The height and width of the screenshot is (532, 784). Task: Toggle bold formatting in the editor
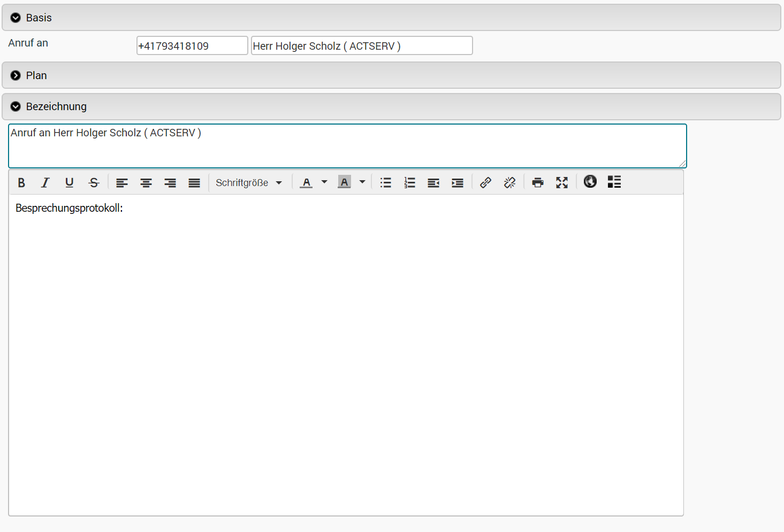coord(21,183)
